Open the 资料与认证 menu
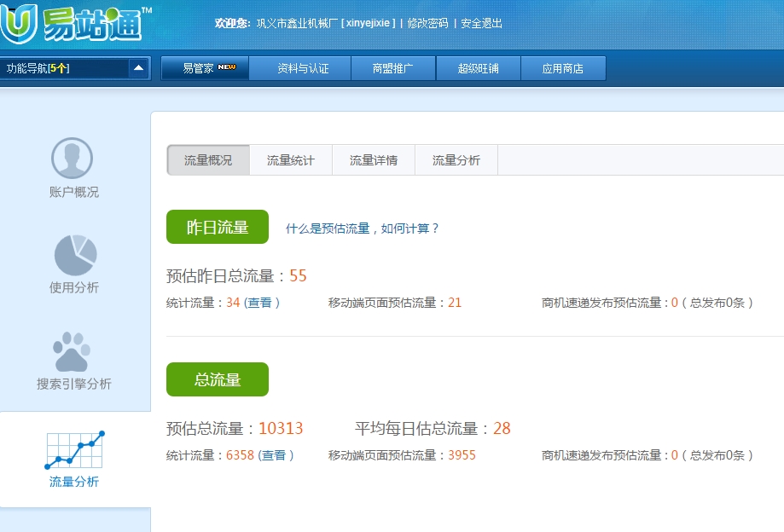784x532 pixels. click(x=299, y=68)
